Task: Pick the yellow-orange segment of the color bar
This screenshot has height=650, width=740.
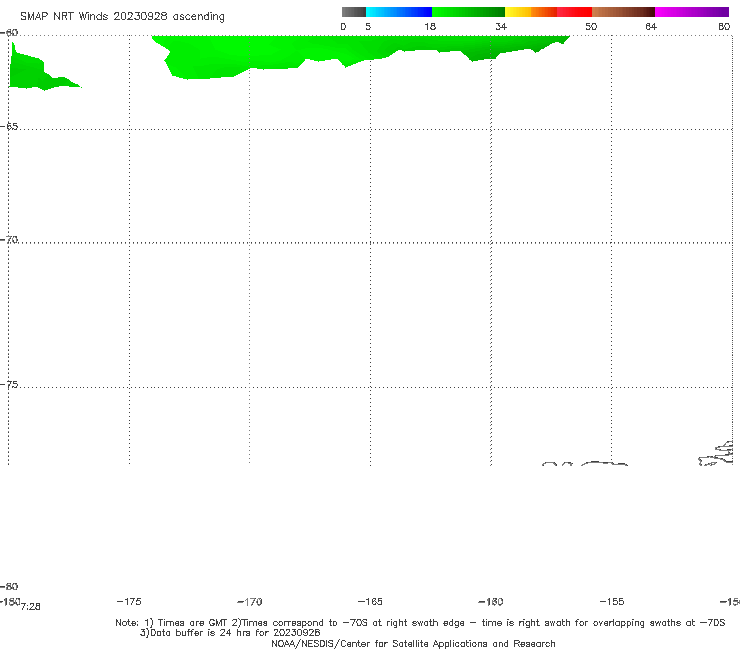Action: tap(530, 12)
